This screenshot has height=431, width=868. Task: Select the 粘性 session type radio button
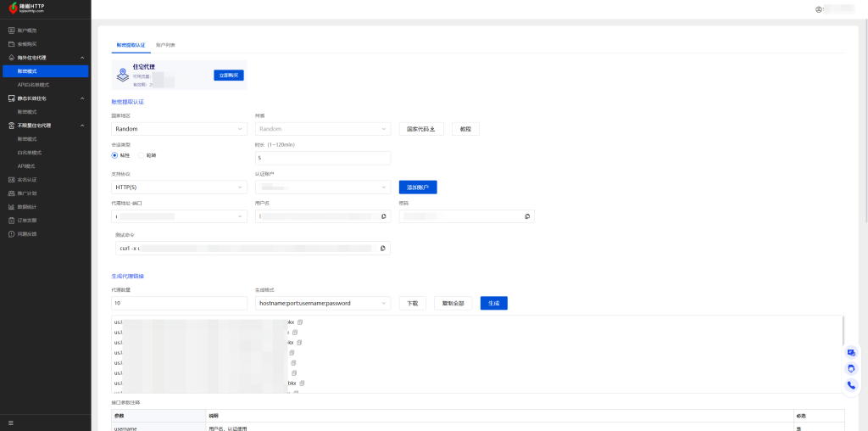(x=115, y=155)
